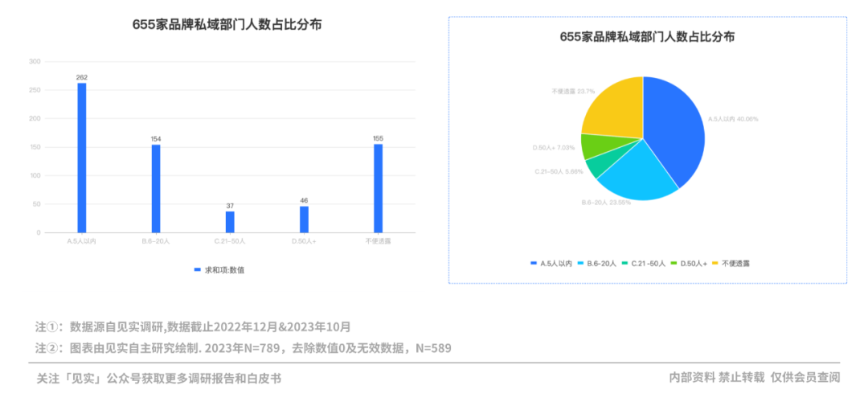Click the blue 求和项:数值 legend marker
868x402 pixels.
click(198, 270)
